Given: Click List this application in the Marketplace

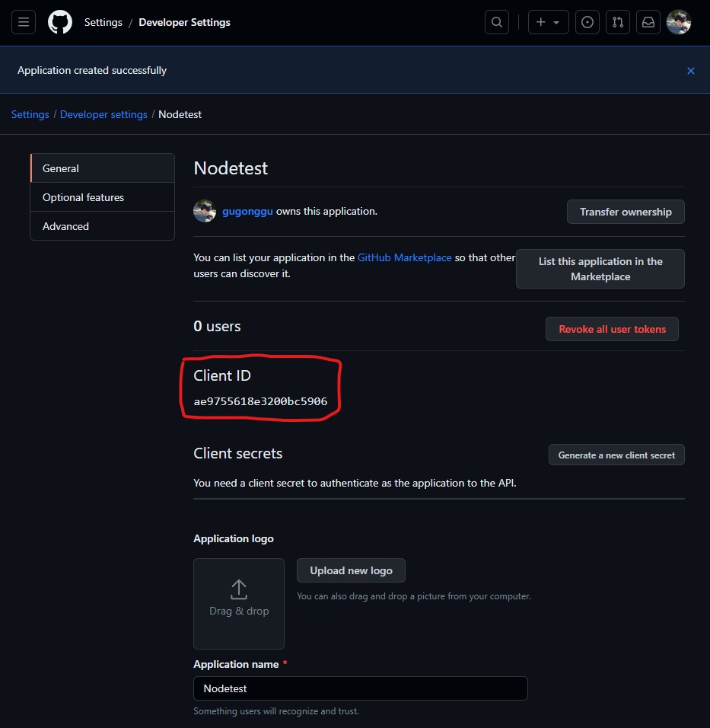Looking at the screenshot, I should pyautogui.click(x=600, y=269).
